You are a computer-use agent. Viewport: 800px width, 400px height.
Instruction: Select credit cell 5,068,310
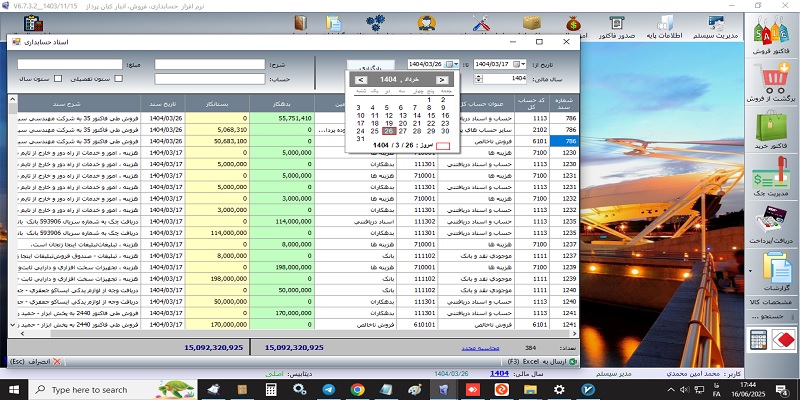217,130
